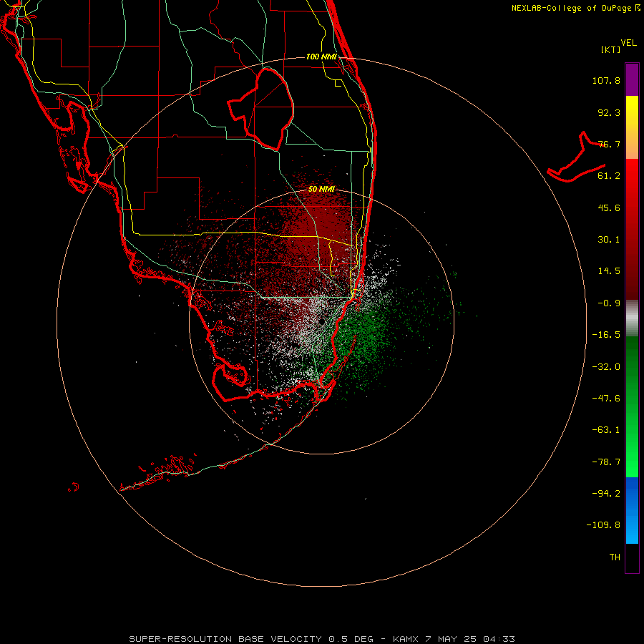Click the '100 NMI' range ring label
The image size is (644, 644).
321,57
